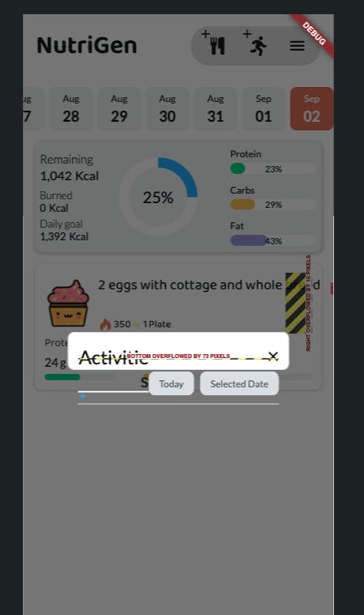Click the cupcake meal image

[68, 304]
